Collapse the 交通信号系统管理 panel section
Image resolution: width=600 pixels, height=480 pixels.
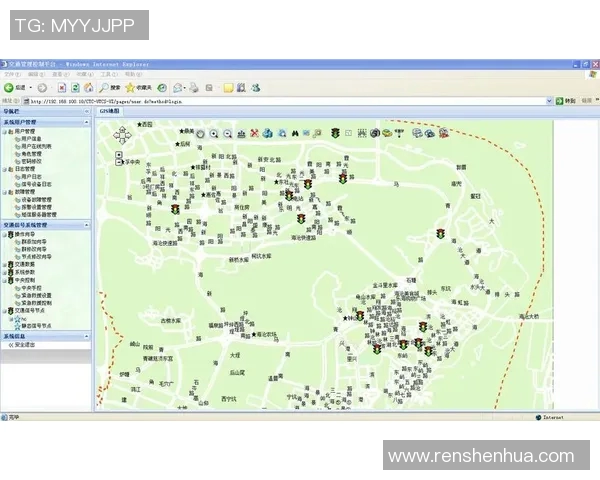click(87, 226)
